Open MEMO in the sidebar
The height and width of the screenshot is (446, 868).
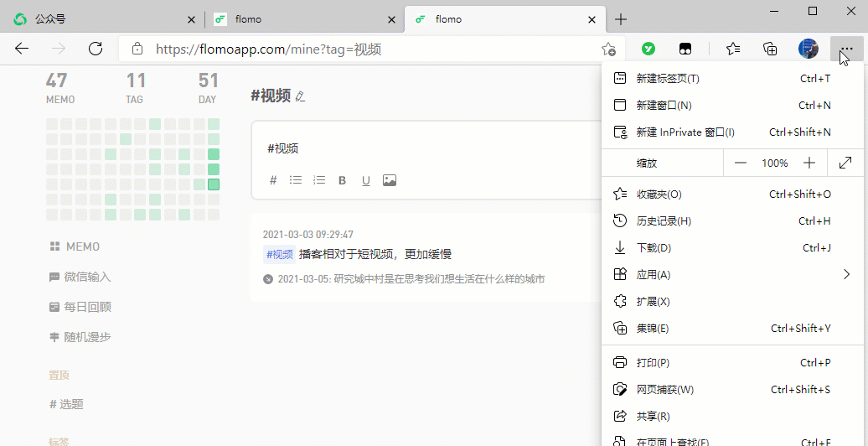[75, 246]
